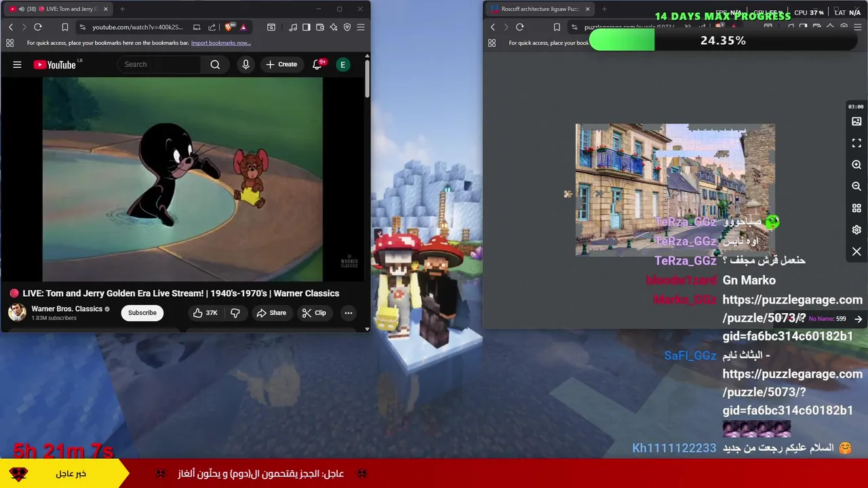This screenshot has height=488, width=868.
Task: Subscribe to Warner Bros. Classics
Action: coord(142,312)
